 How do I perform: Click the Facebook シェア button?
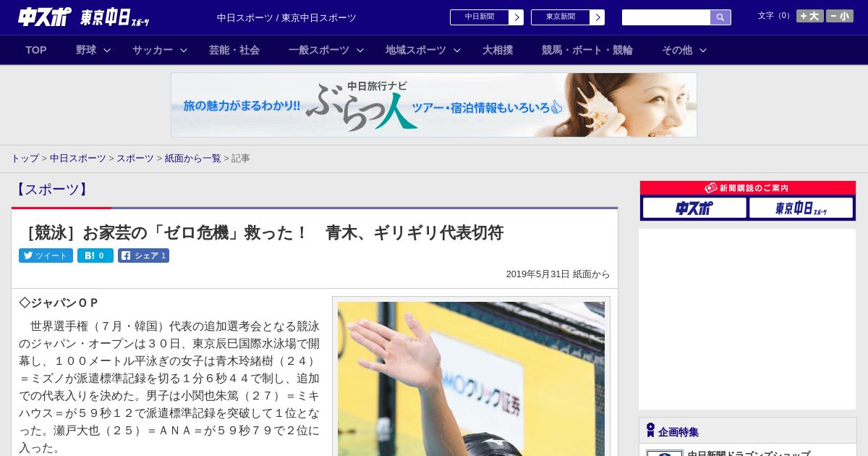(x=143, y=256)
